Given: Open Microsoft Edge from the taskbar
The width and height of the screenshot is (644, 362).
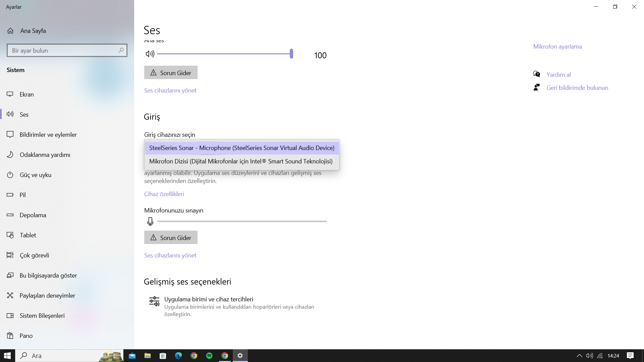Looking at the screenshot, I should (x=178, y=356).
